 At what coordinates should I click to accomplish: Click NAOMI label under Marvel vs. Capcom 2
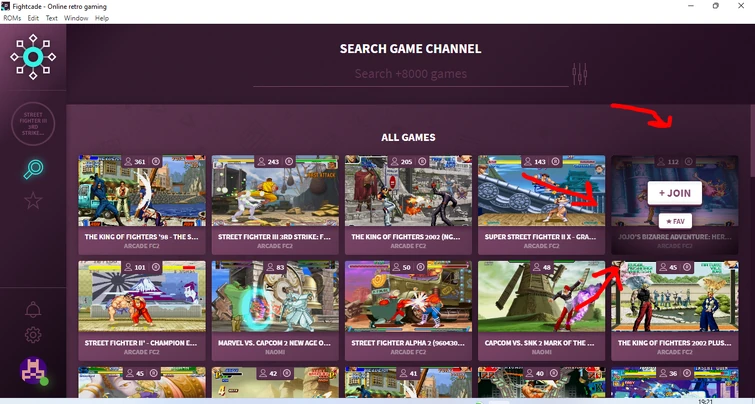(x=275, y=352)
